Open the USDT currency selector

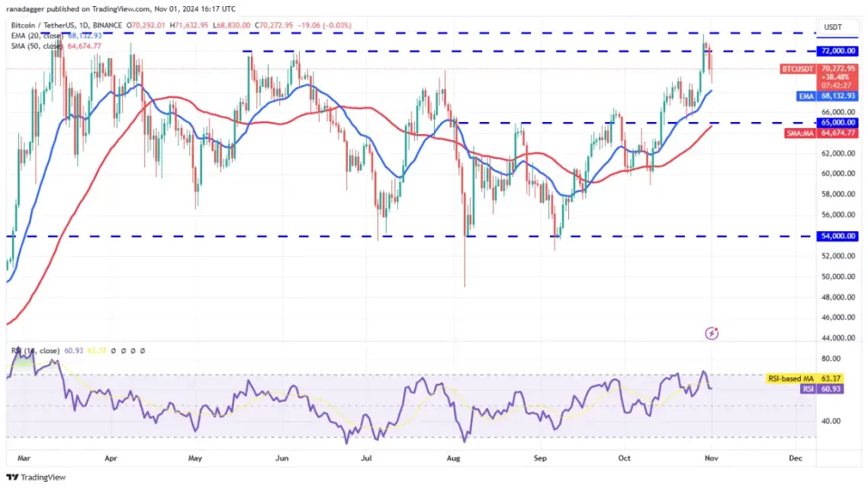pyautogui.click(x=833, y=27)
